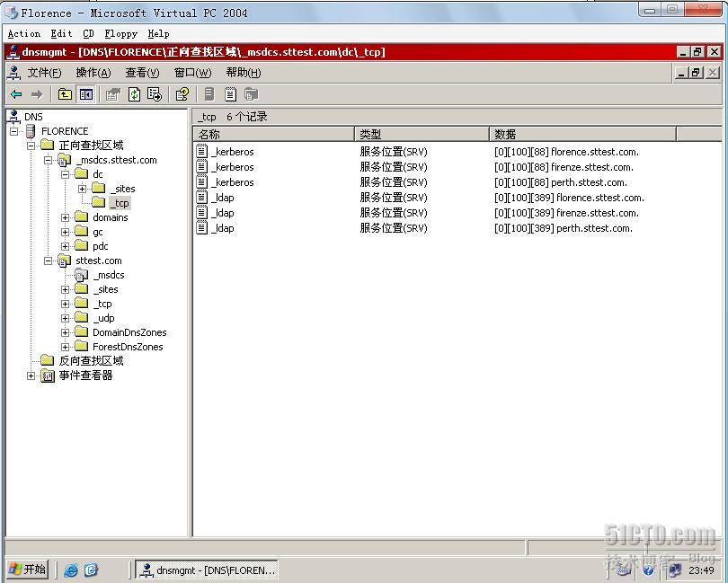Collapse the FLORENCE server node
The width and height of the screenshot is (728, 583).
pyautogui.click(x=13, y=131)
